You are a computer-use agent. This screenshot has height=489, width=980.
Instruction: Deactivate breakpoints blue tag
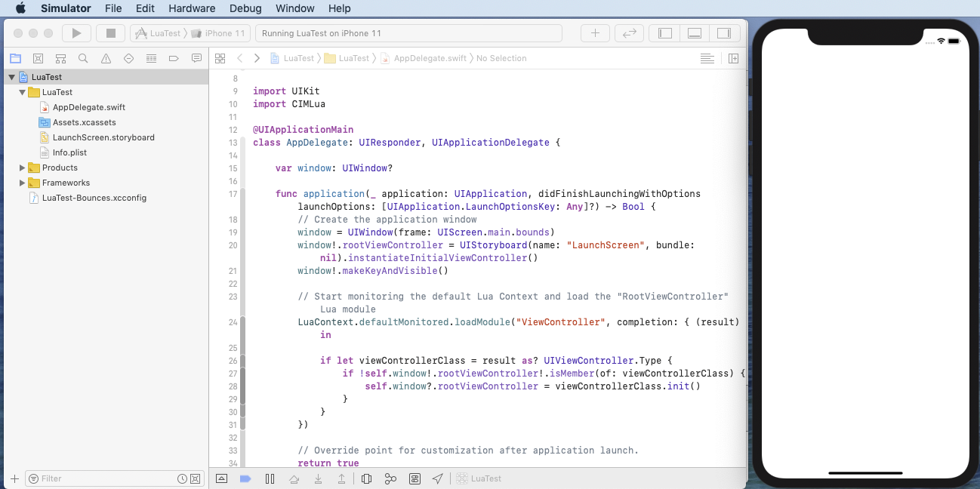click(245, 478)
